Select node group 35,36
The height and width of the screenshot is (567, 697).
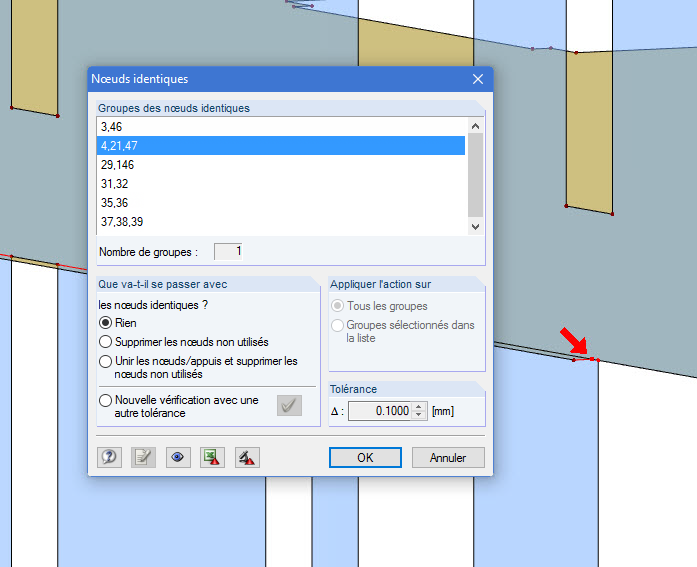tap(281, 203)
